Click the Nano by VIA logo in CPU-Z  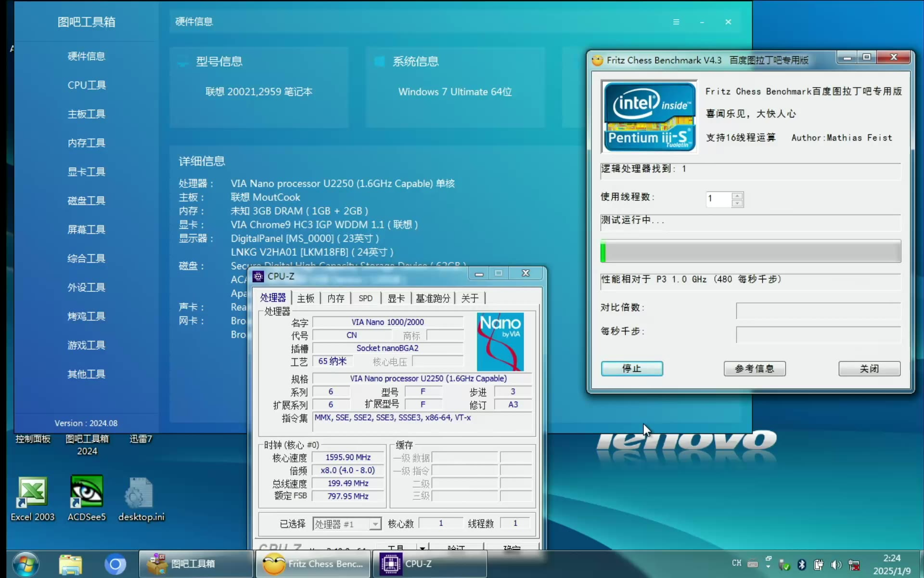click(x=500, y=342)
